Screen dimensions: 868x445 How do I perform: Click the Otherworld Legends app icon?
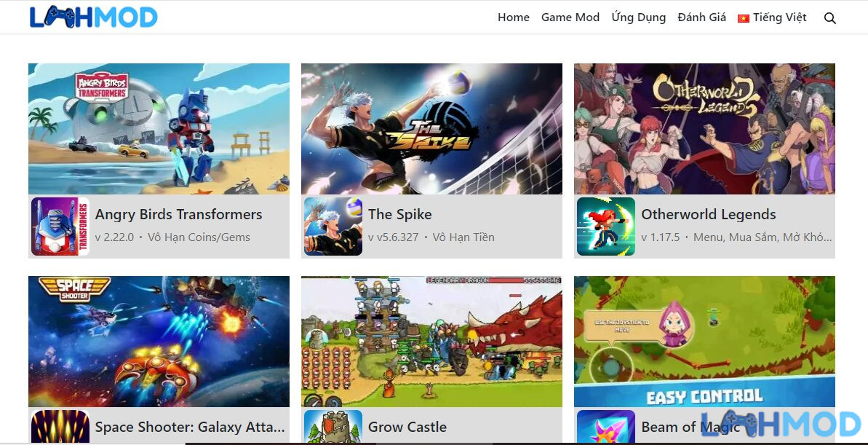pos(606,226)
